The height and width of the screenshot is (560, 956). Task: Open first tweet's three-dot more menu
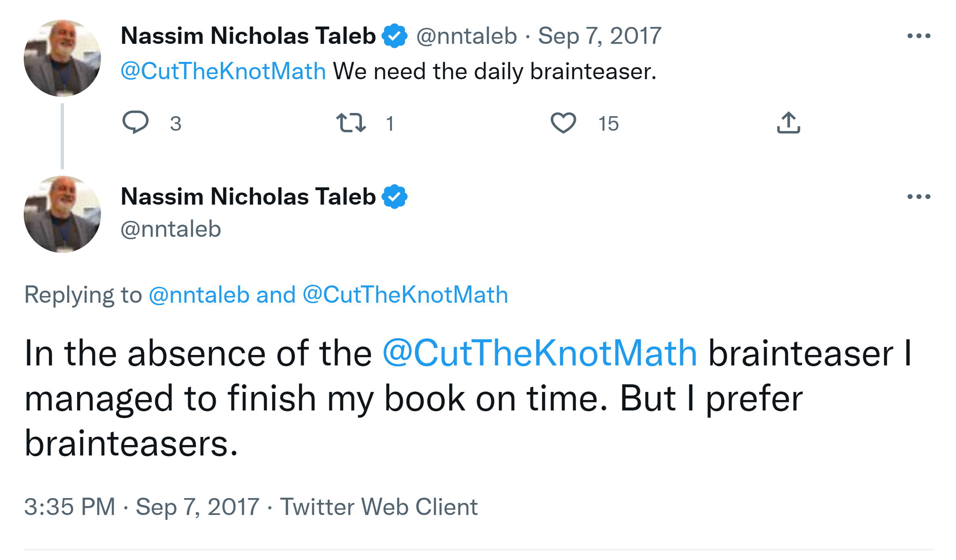[919, 36]
